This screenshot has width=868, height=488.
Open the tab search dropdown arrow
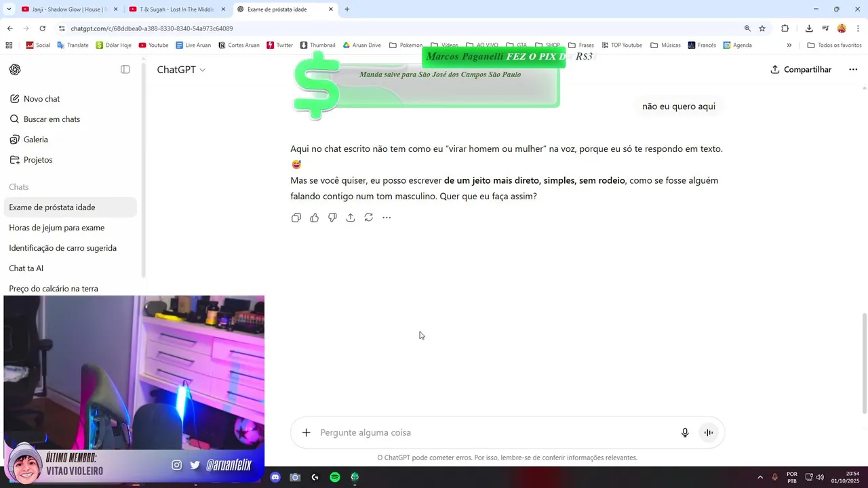(x=9, y=9)
